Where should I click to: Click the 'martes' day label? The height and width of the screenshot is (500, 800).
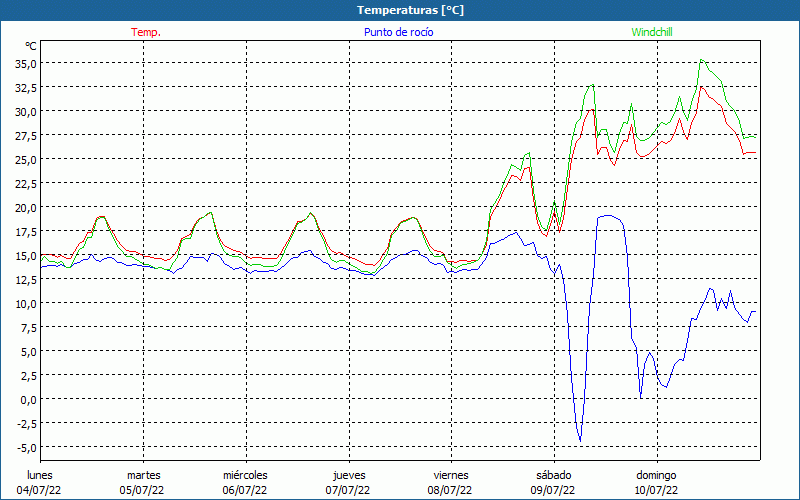pyautogui.click(x=143, y=475)
